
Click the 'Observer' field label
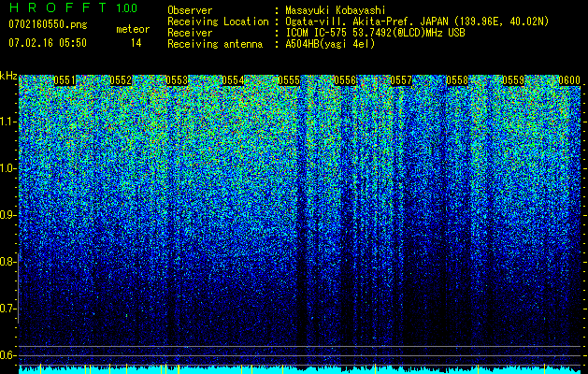pos(190,10)
